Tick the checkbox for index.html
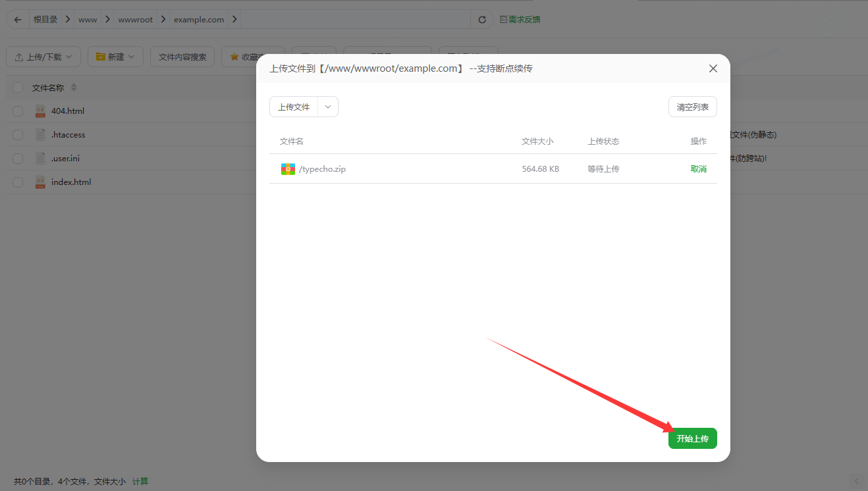The height and width of the screenshot is (491, 868). pyautogui.click(x=18, y=182)
